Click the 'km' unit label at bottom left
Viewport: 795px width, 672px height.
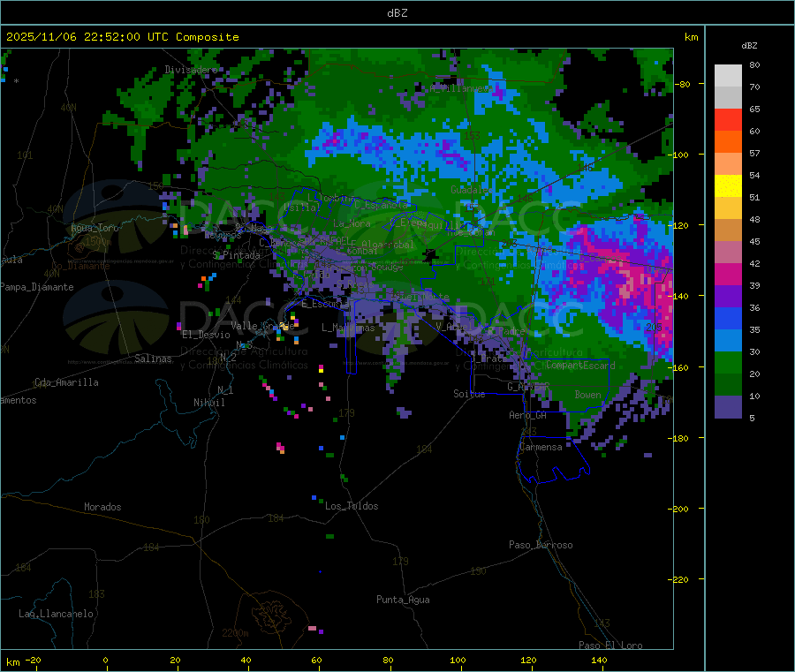[12, 662]
